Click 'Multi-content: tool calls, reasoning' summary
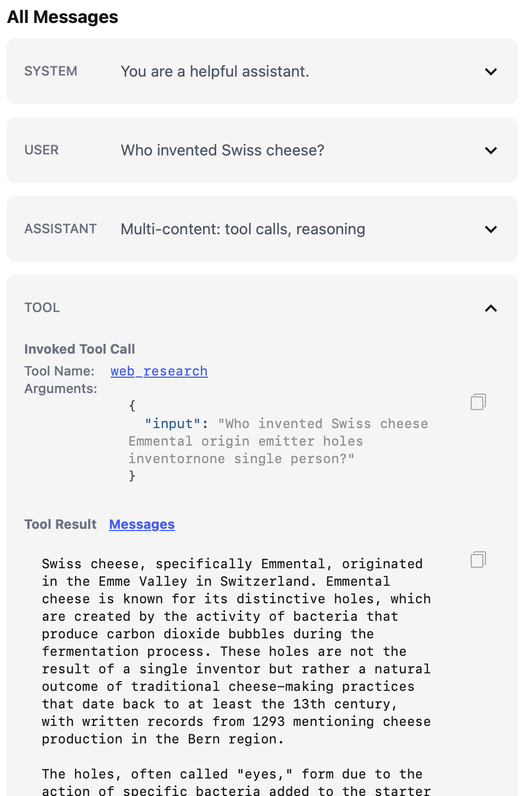 [242, 229]
